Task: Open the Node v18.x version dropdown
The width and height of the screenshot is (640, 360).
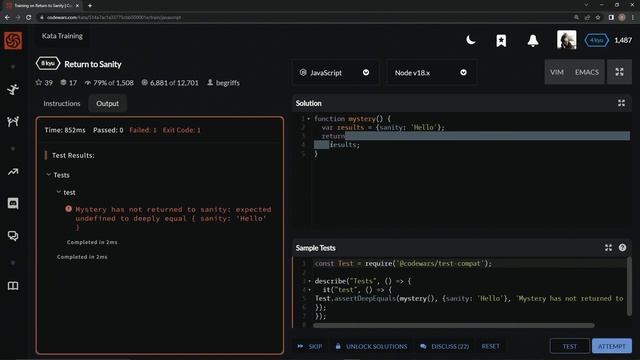Action: (431, 72)
